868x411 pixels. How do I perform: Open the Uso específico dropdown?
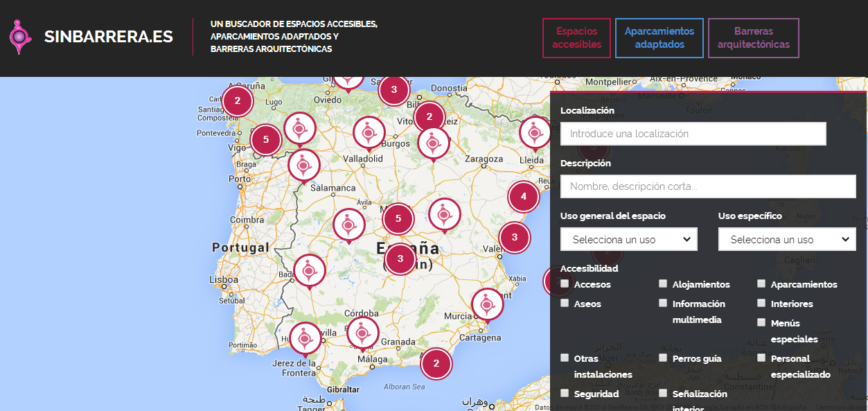point(787,239)
